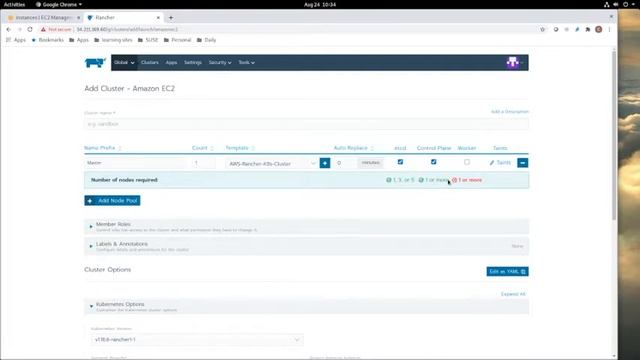Remove the Master node pool row

point(522,163)
